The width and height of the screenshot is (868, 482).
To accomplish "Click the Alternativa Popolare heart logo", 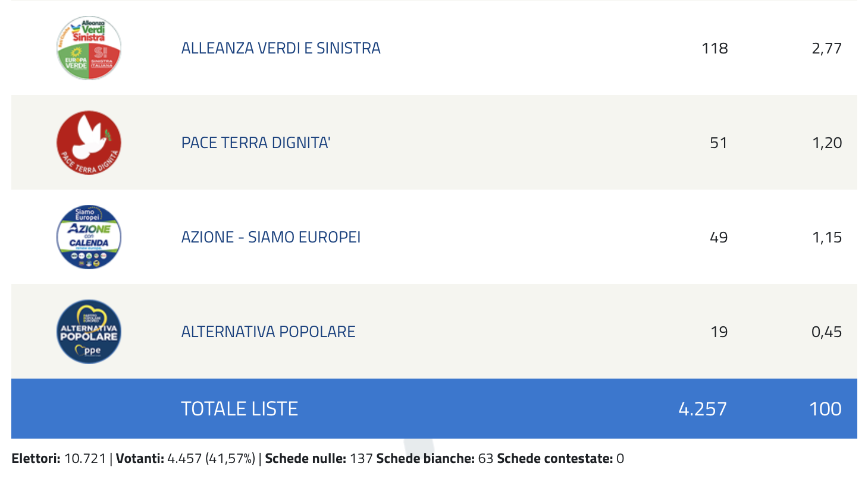I will click(89, 332).
